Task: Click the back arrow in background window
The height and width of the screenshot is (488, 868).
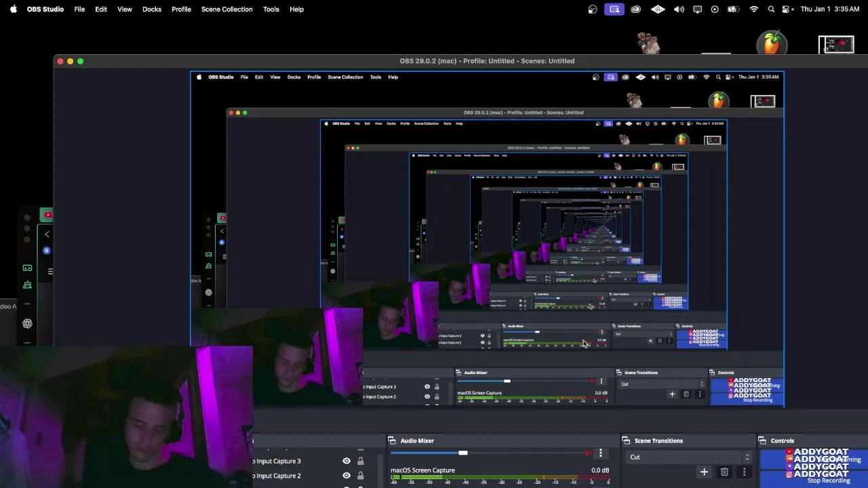Action: (47, 234)
